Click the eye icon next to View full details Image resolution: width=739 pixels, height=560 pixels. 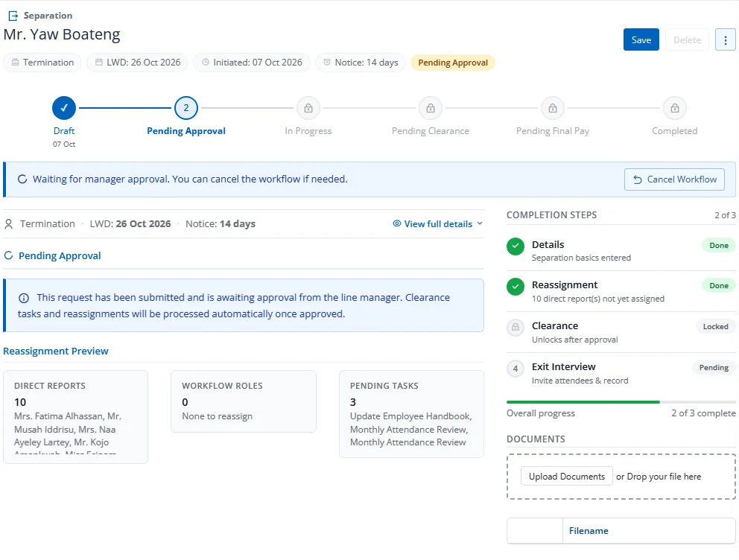397,223
